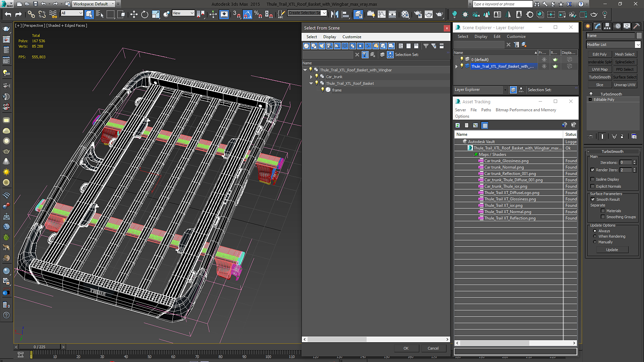Click the Update button in TurboSmooth
This screenshot has width=644, height=362.
612,250
